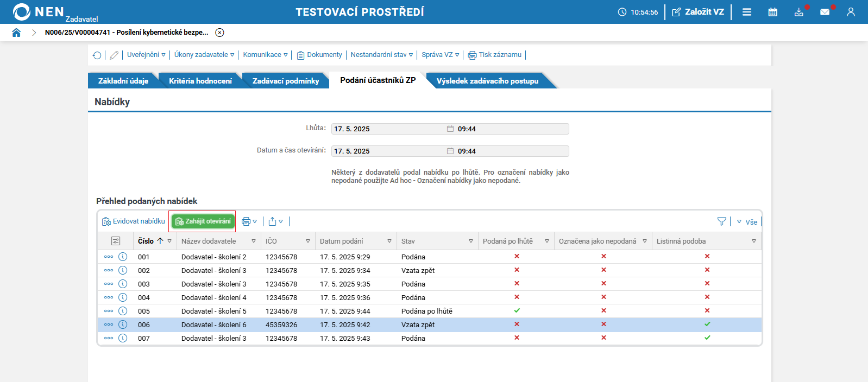Click the Podána po lhůtě status cell
The width and height of the screenshot is (868, 382).
coord(427,311)
